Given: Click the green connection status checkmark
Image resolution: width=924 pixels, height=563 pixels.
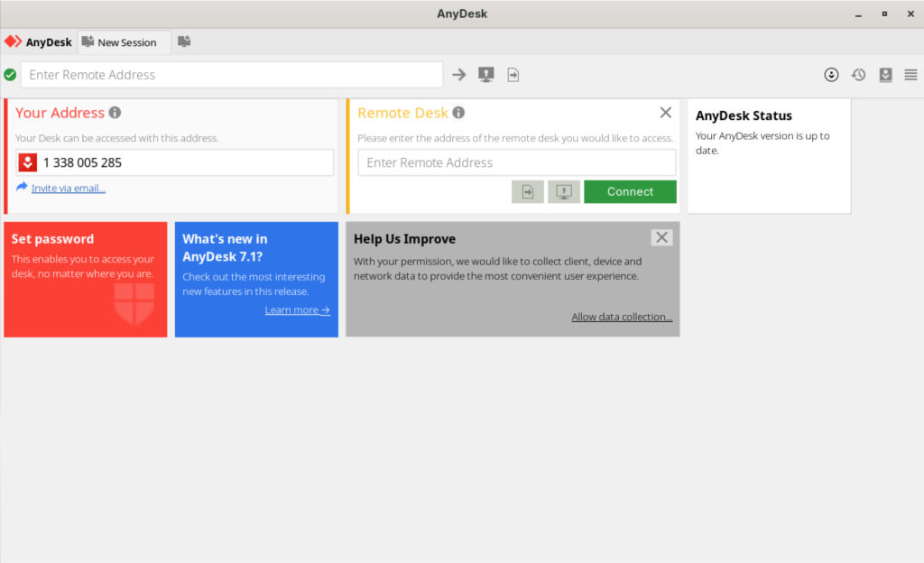Looking at the screenshot, I should tap(10, 75).
